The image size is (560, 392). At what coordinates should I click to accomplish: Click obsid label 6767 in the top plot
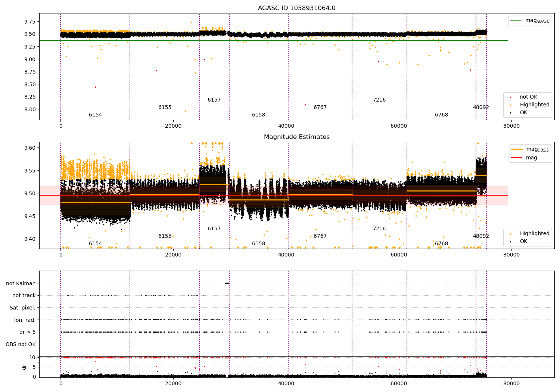pyautogui.click(x=320, y=108)
